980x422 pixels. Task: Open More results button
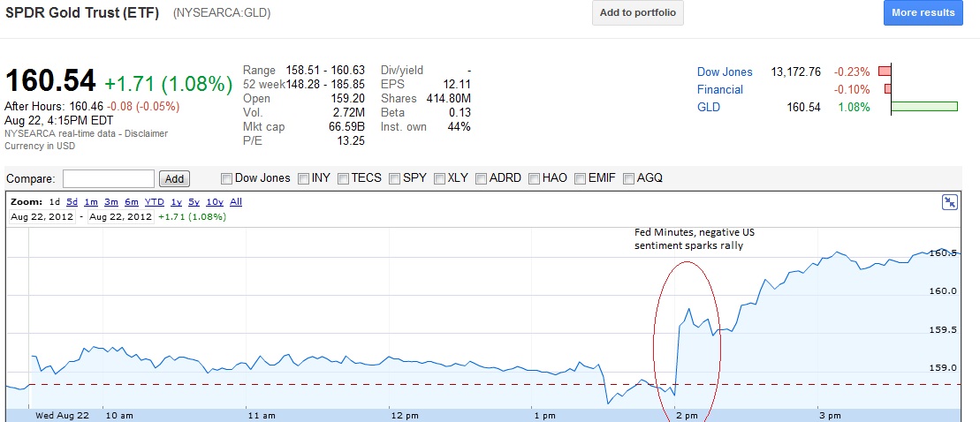[923, 12]
